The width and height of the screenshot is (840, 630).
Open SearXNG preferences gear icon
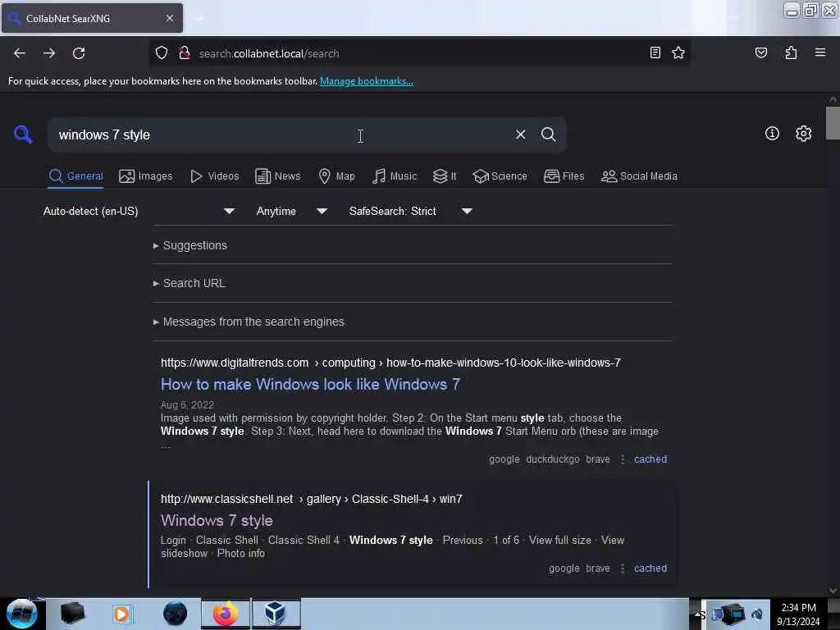click(803, 134)
